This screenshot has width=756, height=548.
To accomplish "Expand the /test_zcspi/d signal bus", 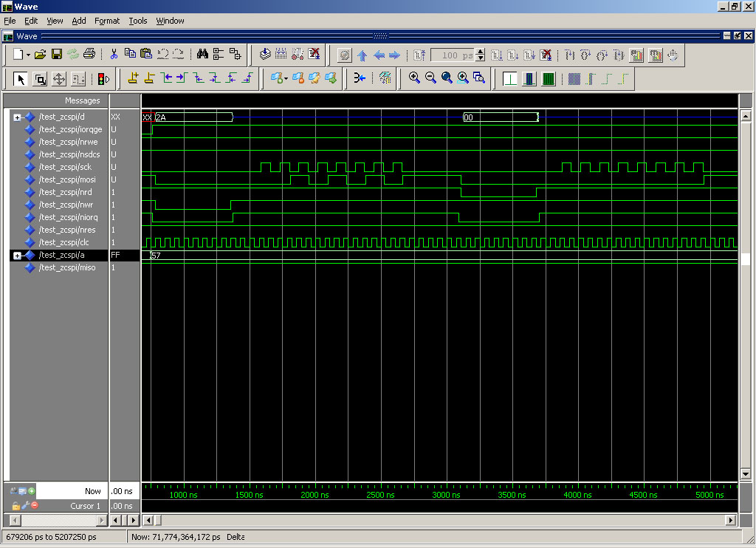I will coord(18,117).
